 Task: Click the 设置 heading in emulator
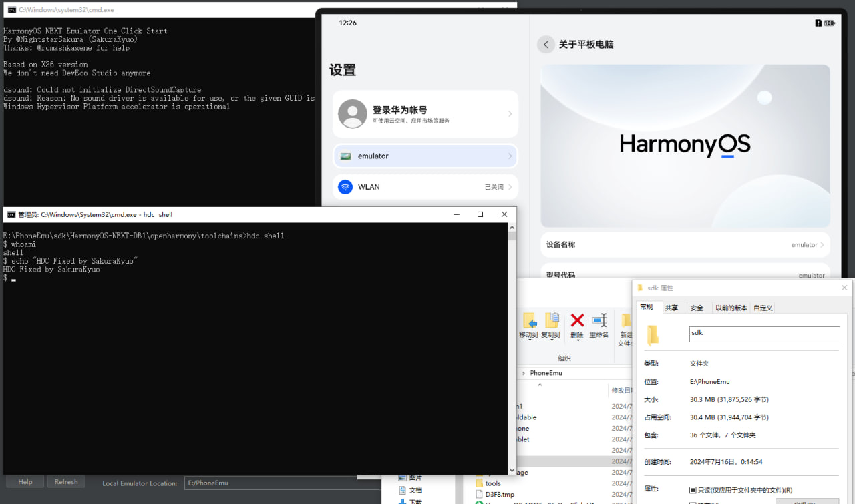pyautogui.click(x=343, y=70)
